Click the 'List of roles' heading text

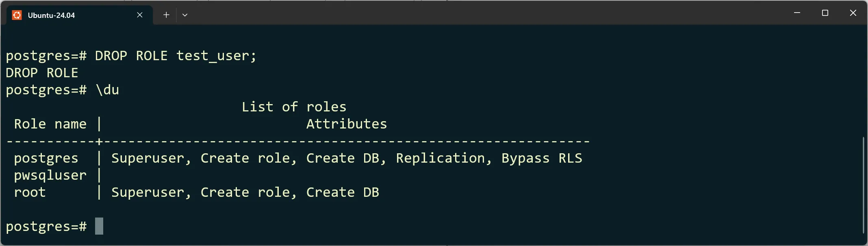(x=294, y=107)
